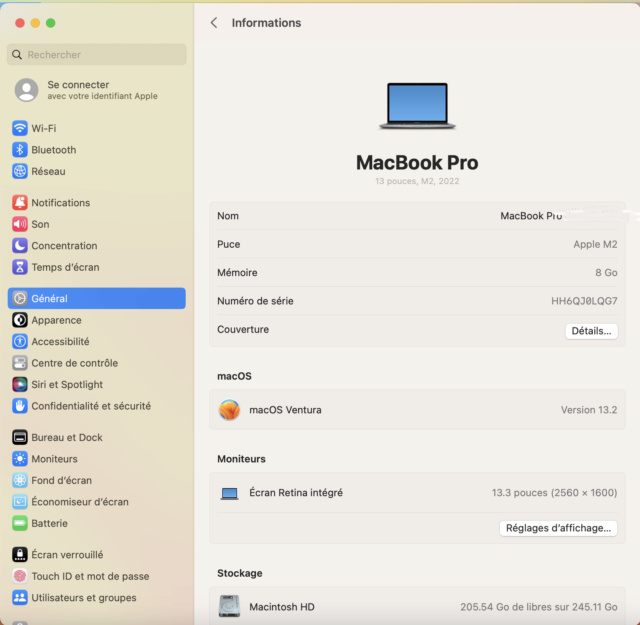The height and width of the screenshot is (625, 640).
Task: Open Couverture Détails button
Action: point(591,331)
